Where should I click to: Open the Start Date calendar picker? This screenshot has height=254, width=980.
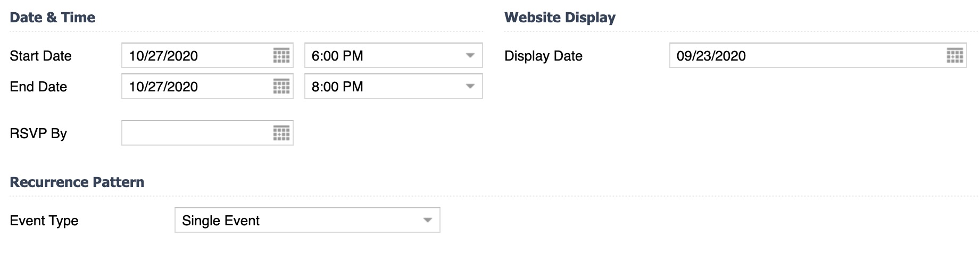pyautogui.click(x=281, y=55)
